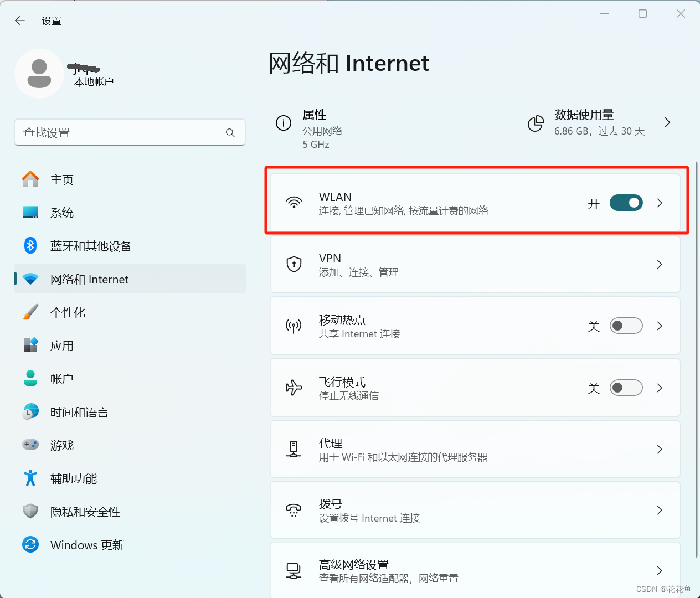The width and height of the screenshot is (700, 598).
Task: Click the Privacy shield icon
Action: (30, 511)
